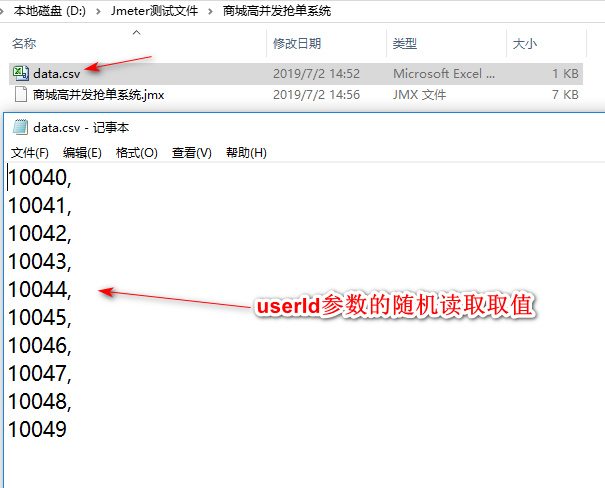Navigate to Jmeter测试文件 folder in breadcrumb
Viewport: 605px width, 488px height.
pyautogui.click(x=154, y=11)
